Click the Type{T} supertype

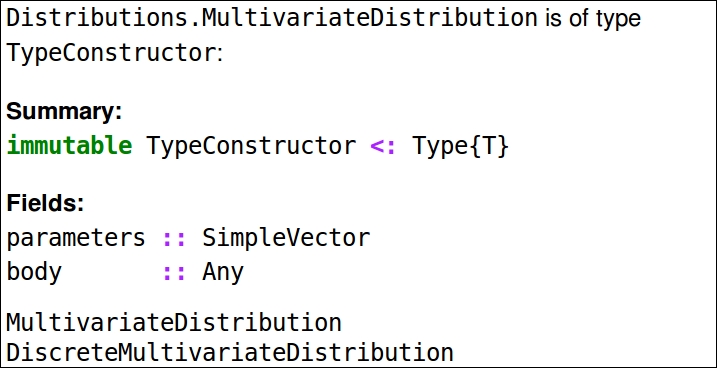pos(460,146)
